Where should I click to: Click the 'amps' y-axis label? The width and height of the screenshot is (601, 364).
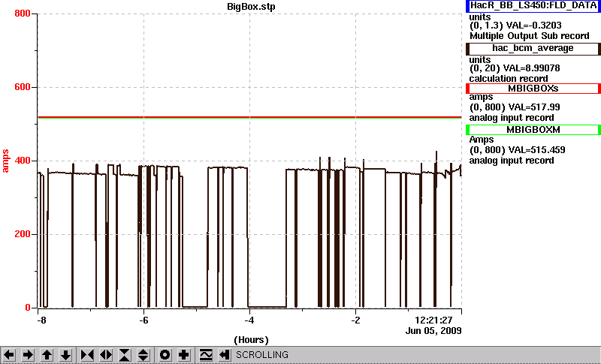coord(5,161)
